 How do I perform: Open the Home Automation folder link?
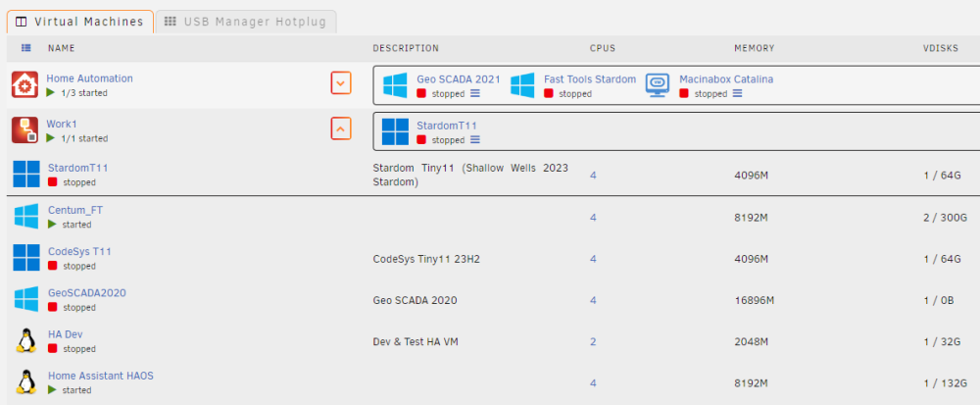coord(89,78)
